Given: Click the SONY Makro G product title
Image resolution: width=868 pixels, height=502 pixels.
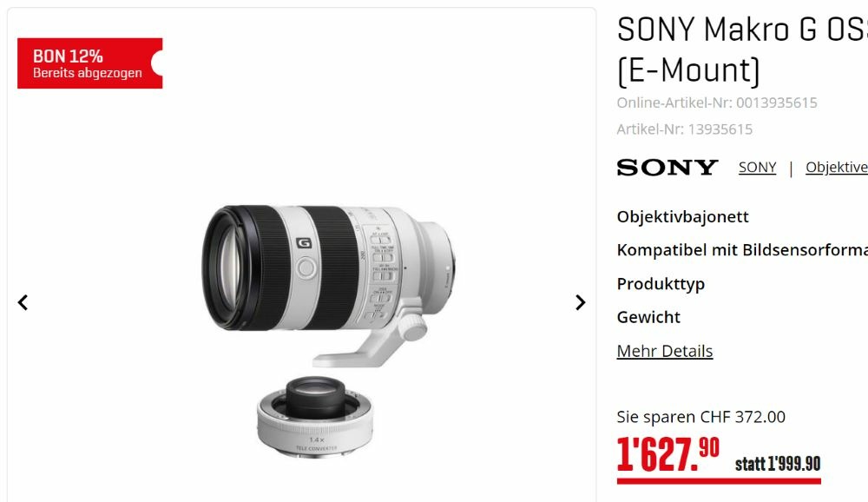Looking at the screenshot, I should (742, 50).
